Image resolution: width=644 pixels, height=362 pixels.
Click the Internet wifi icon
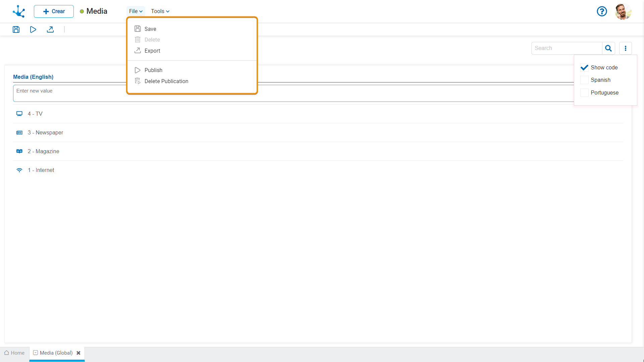point(19,170)
